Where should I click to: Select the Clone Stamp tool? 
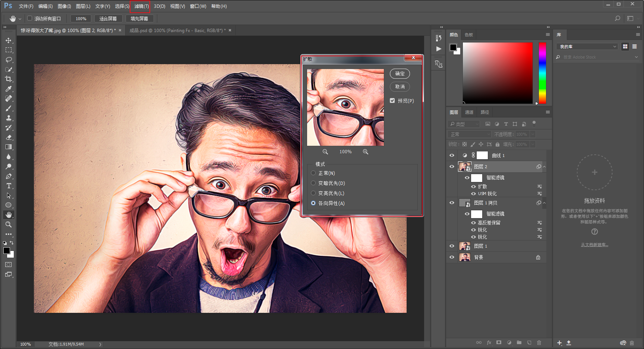coord(9,118)
